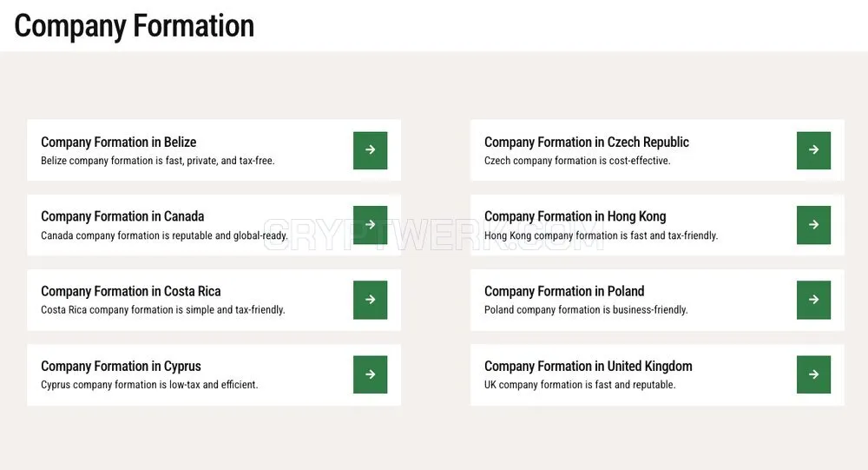Open Company Formation in Czech Republic heading
This screenshot has height=470, width=868.
click(587, 142)
